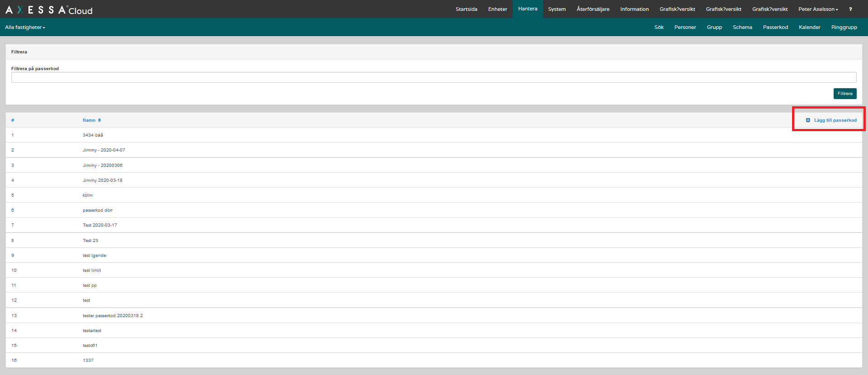This screenshot has width=868, height=375.
Task: Open the help question mark icon
Action: pyautogui.click(x=850, y=9)
